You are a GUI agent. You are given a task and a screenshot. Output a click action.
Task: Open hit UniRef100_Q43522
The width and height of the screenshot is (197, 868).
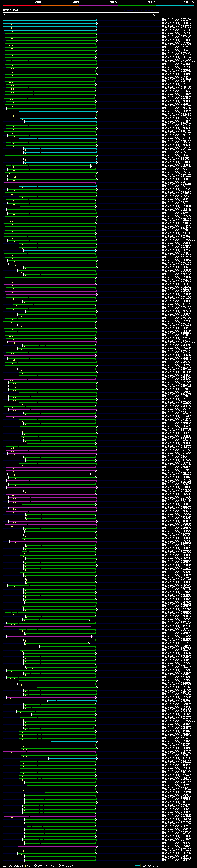click(x=177, y=460)
